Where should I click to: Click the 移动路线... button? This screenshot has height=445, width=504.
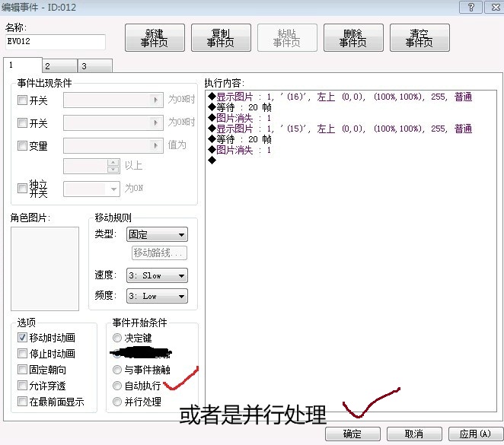[159, 253]
